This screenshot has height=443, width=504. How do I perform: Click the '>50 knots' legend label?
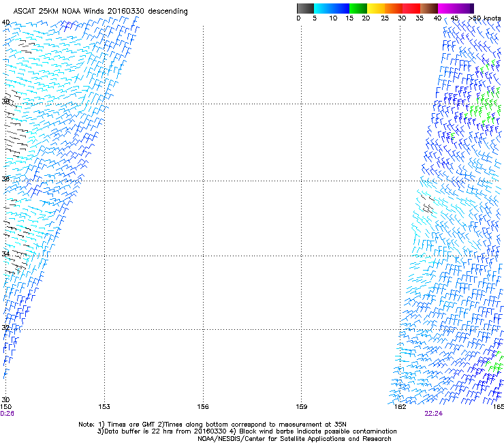[x=484, y=18]
